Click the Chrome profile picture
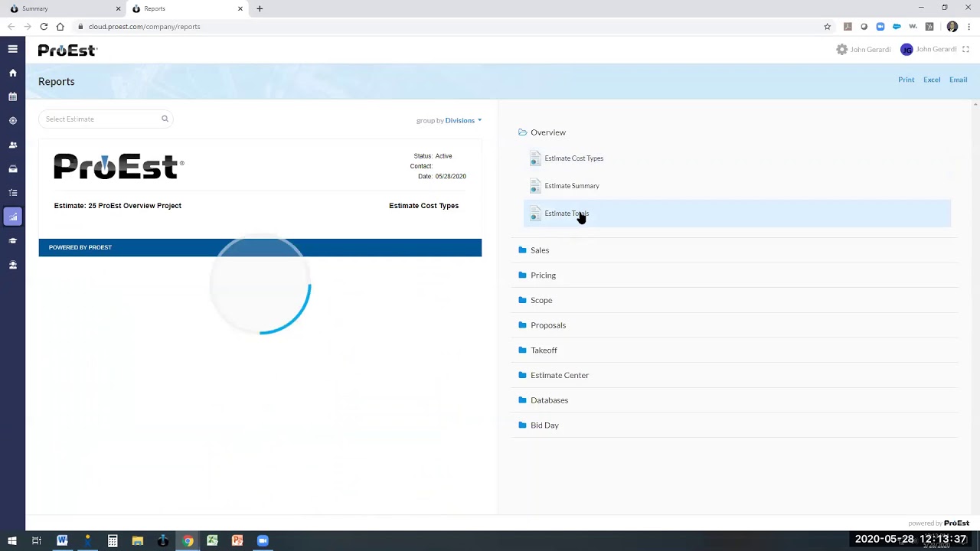The image size is (980, 551). [x=952, y=27]
